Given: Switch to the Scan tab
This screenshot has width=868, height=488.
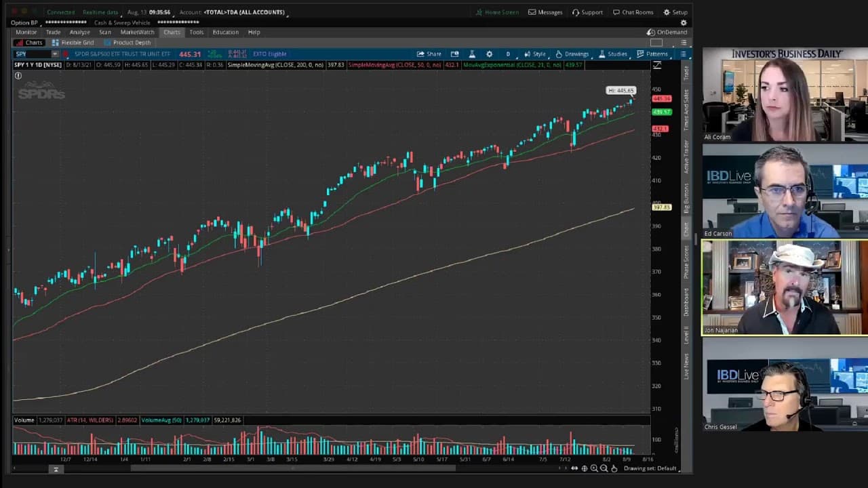Looking at the screenshot, I should (105, 32).
